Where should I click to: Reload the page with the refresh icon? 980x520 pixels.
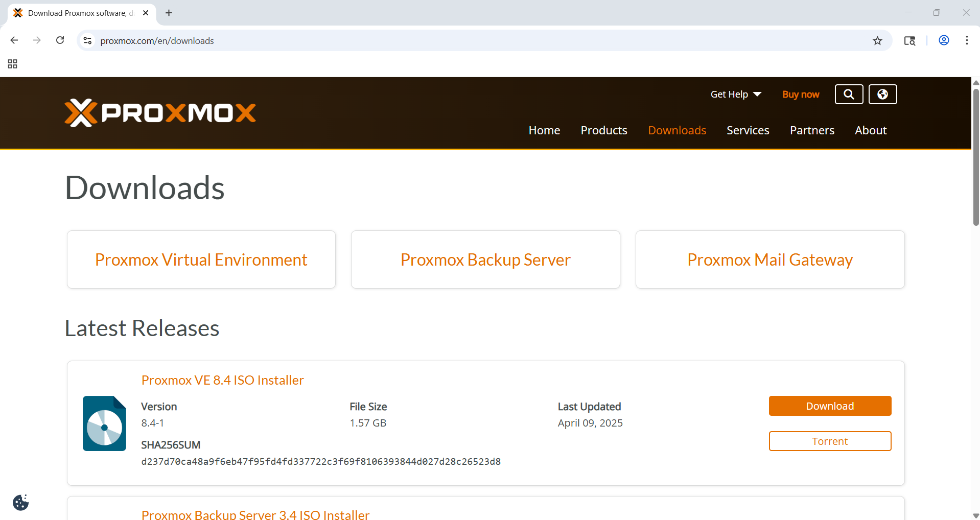click(x=60, y=40)
